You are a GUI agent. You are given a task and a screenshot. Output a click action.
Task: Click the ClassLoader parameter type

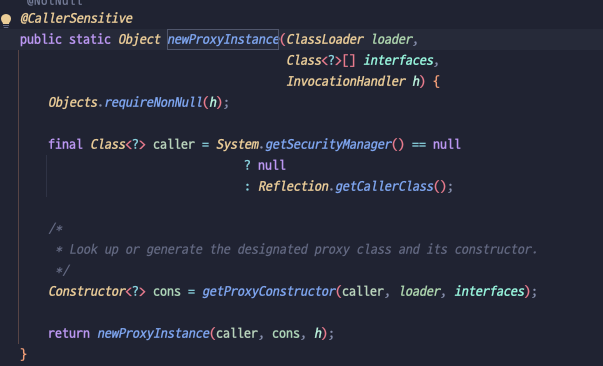pos(325,39)
